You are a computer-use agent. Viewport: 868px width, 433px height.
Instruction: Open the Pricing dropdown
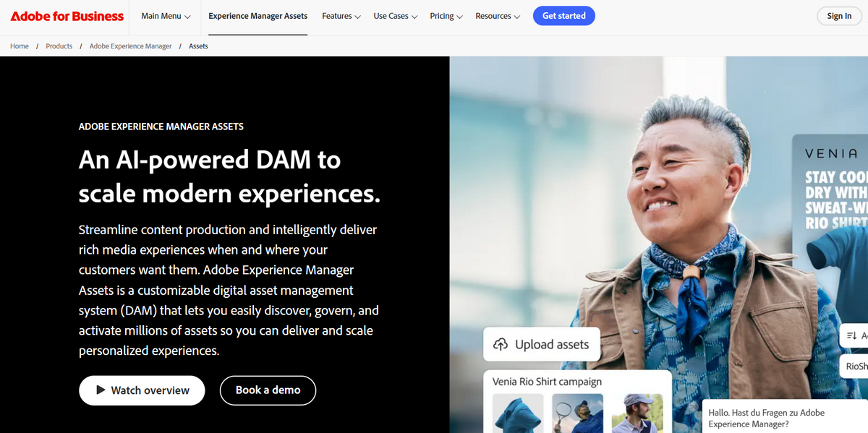[446, 16]
